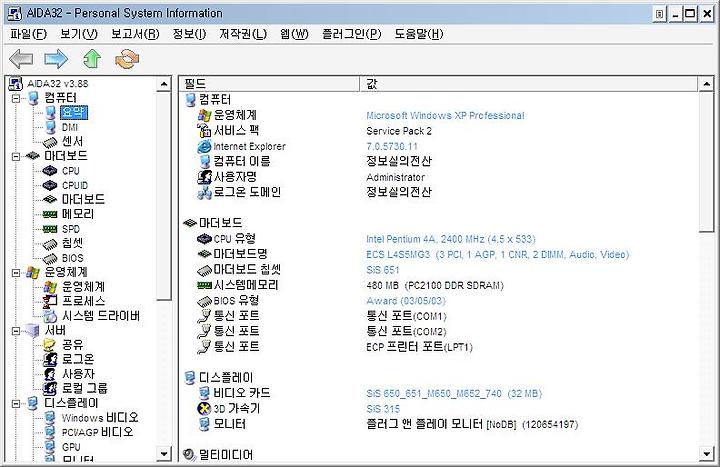Select the 480 MB (PC2100 DDR SDRAM) value
This screenshot has height=467, width=720.
[x=435, y=286]
